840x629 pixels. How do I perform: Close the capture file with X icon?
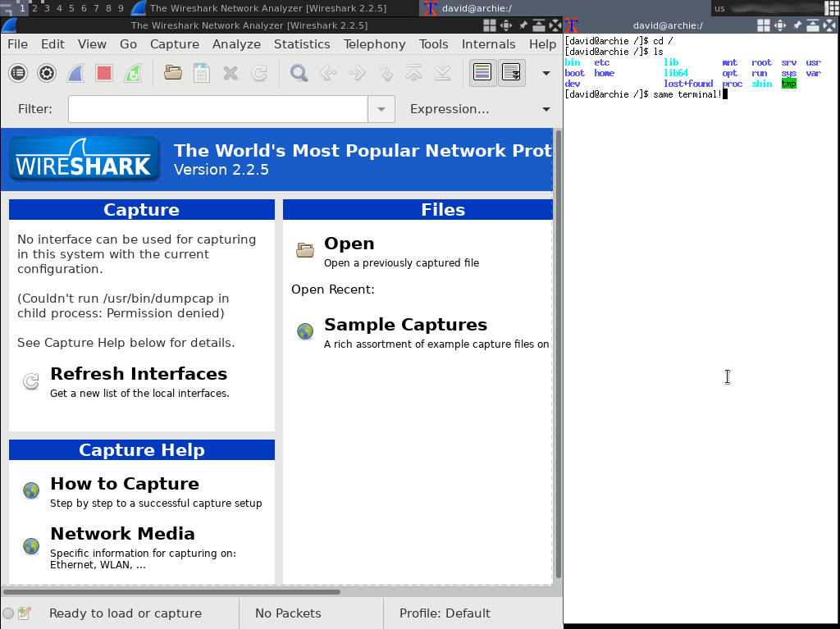231,73
